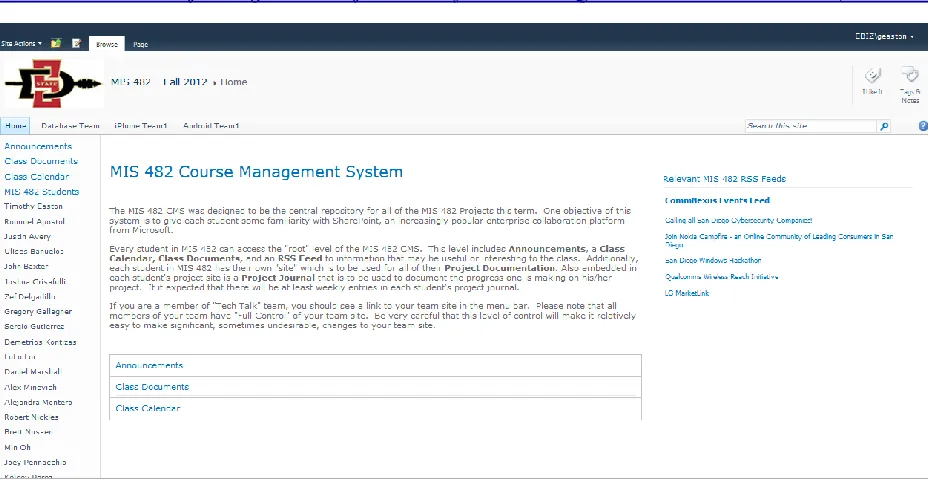Open the MIS 482 Students sidebar heading
Image resolution: width=928 pixels, height=484 pixels.
click(x=41, y=192)
